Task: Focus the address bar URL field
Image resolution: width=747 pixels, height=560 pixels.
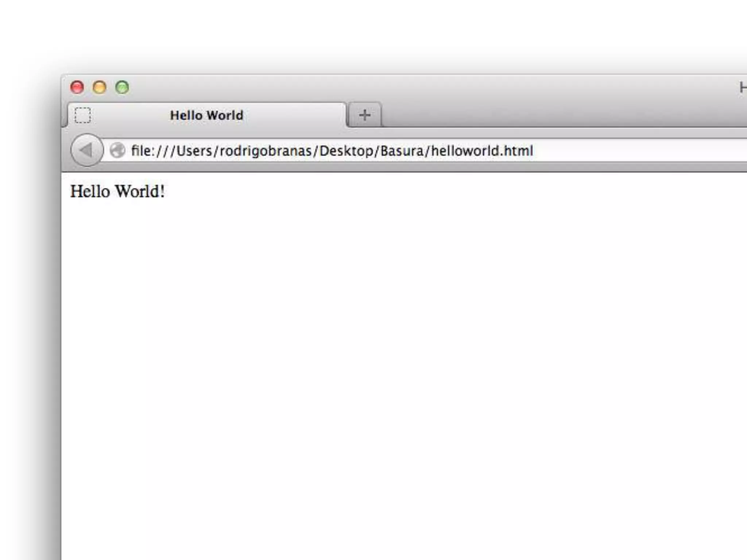Action: (x=638, y=150)
